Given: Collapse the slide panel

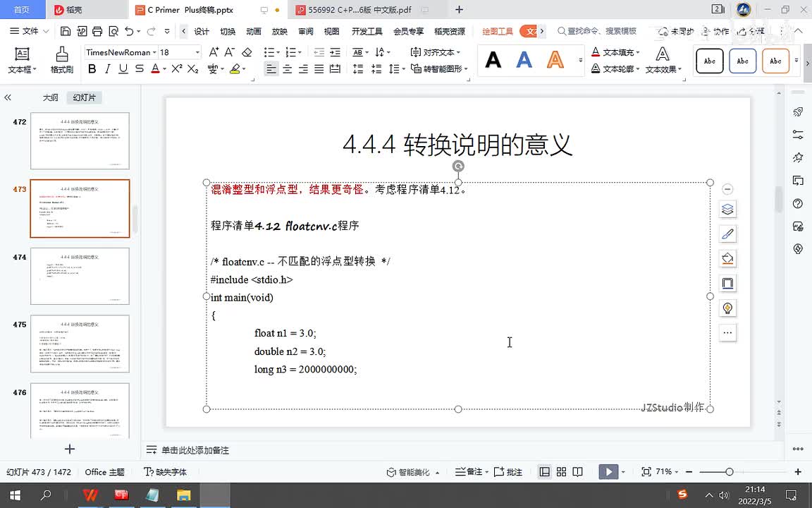Looking at the screenshot, I should coord(8,97).
